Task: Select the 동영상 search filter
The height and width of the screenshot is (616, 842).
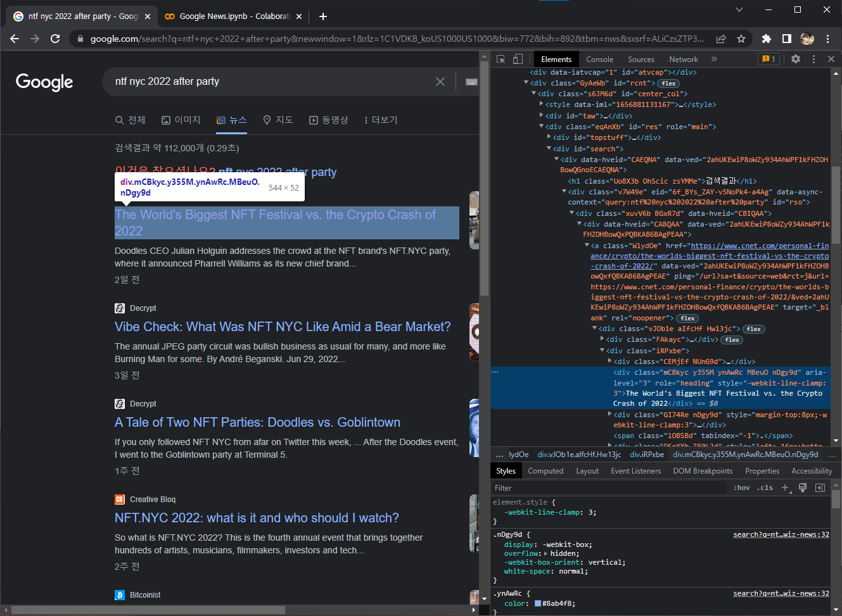Action: click(329, 120)
